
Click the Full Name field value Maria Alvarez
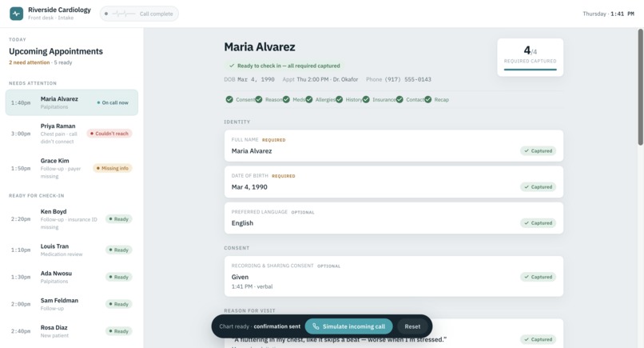(x=252, y=151)
